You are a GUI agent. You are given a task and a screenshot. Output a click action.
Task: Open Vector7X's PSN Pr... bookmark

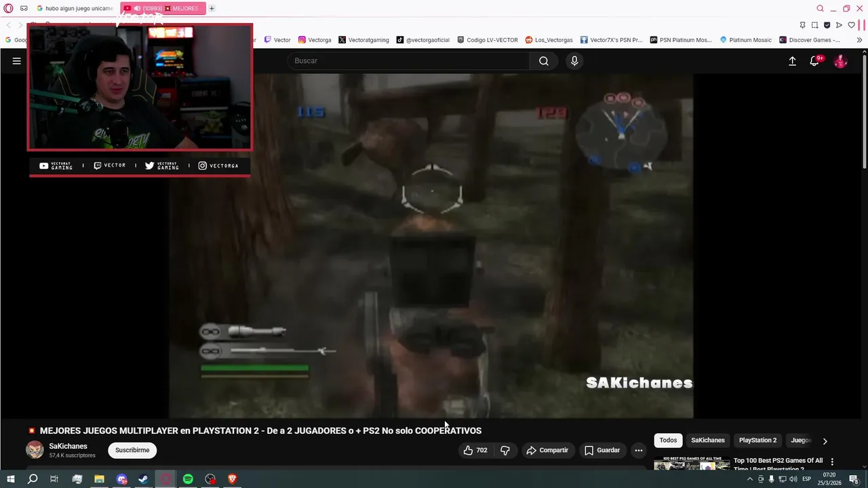(611, 40)
